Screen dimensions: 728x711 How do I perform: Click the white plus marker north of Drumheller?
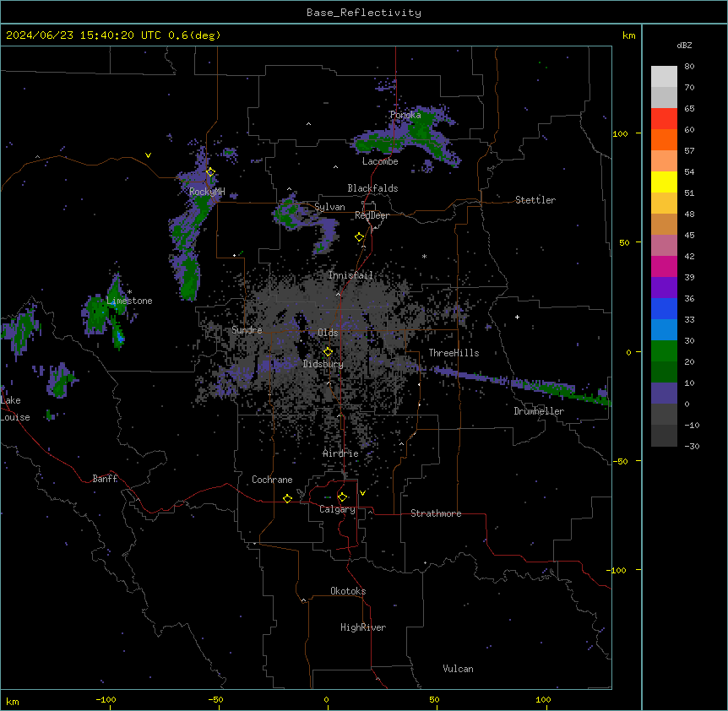[x=517, y=317]
